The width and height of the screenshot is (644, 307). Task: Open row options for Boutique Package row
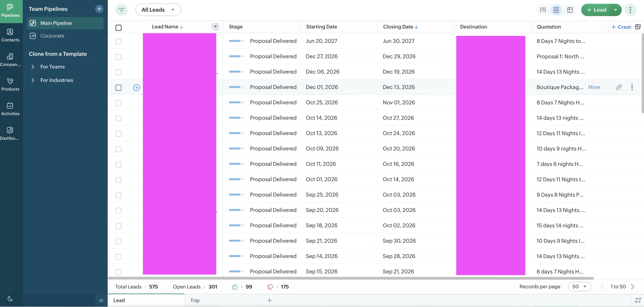point(632,87)
